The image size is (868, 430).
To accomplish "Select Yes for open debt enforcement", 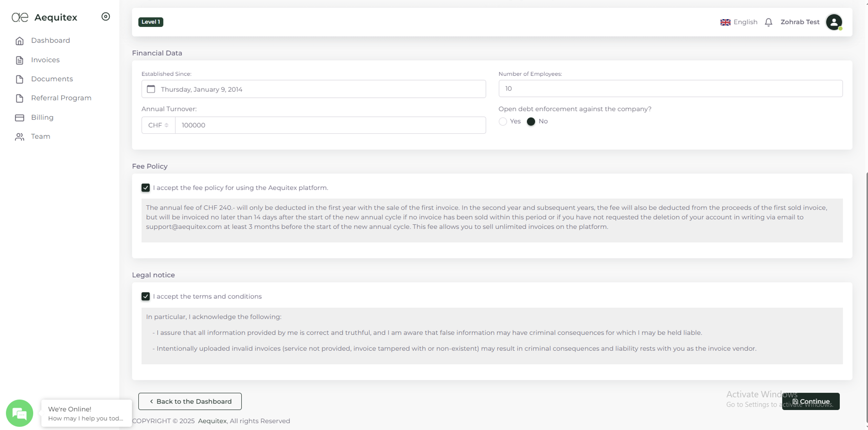I will [503, 122].
